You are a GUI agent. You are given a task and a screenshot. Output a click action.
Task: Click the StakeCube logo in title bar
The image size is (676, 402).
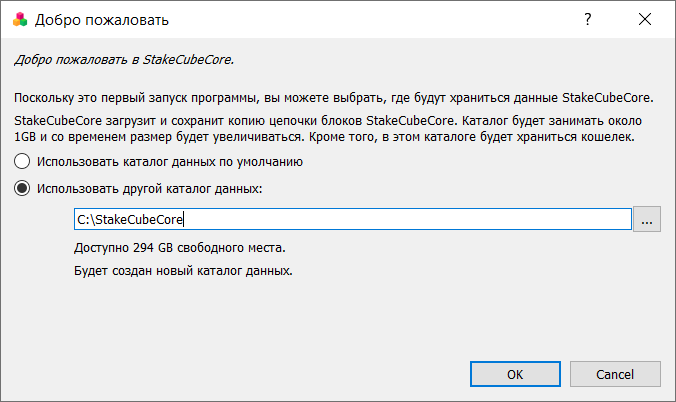[20, 19]
